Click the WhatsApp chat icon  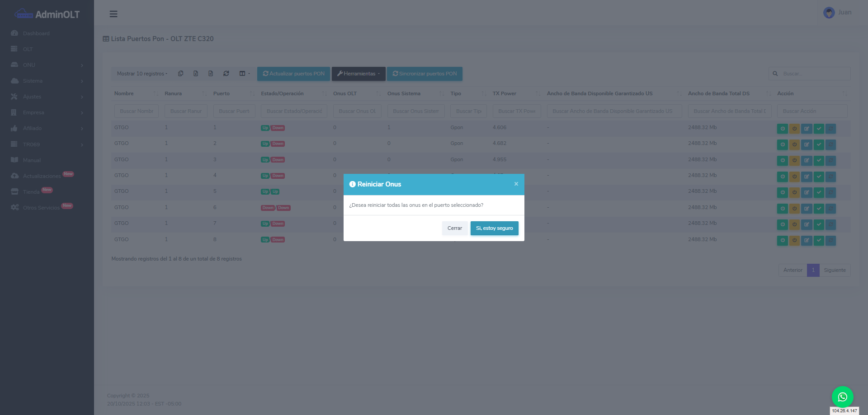pos(842,397)
